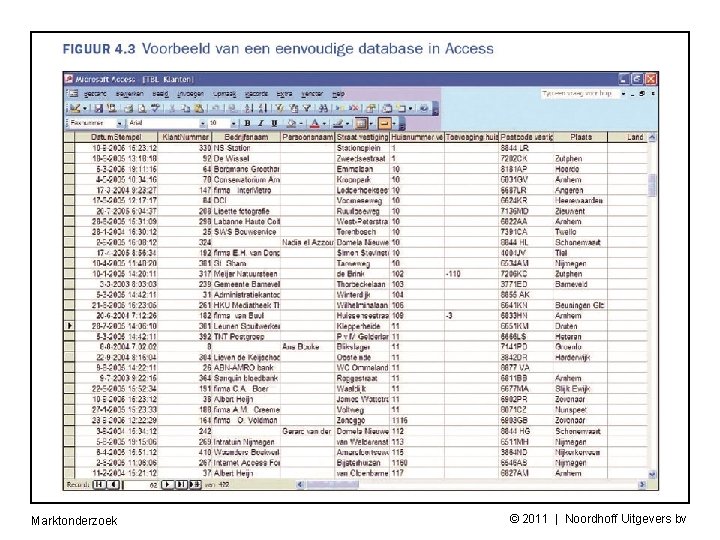720x540 pixels.
Task: Open the Extra menu
Action: [284, 94]
